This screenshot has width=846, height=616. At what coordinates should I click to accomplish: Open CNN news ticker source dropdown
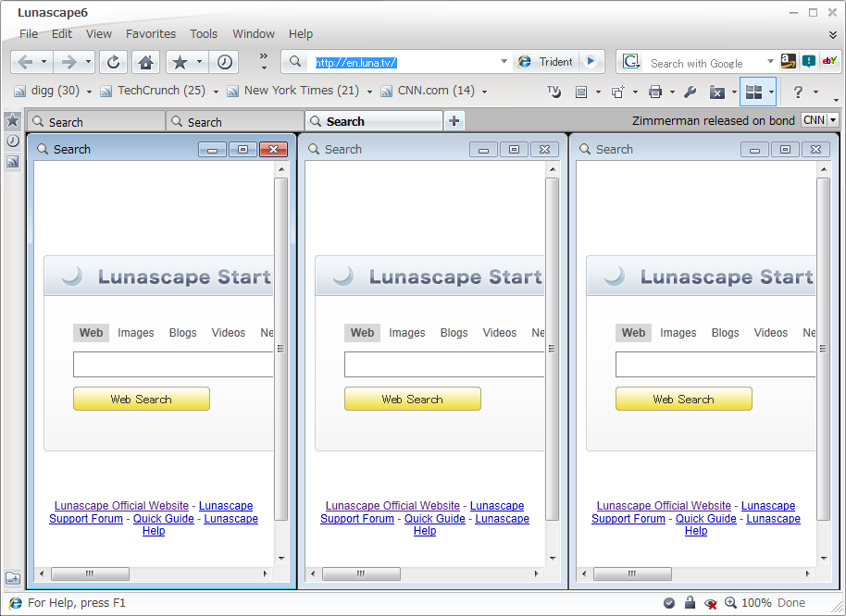click(x=833, y=119)
